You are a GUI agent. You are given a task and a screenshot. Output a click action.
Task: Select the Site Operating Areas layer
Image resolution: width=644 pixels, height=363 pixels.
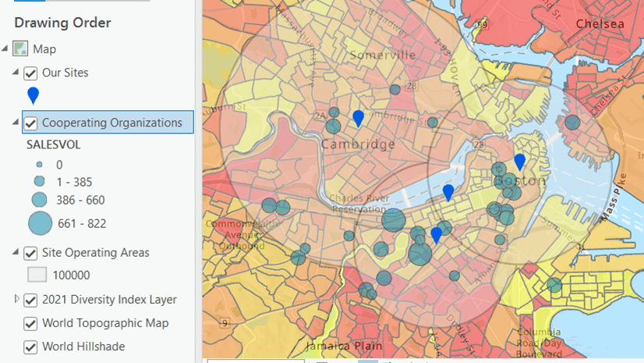pyautogui.click(x=96, y=252)
